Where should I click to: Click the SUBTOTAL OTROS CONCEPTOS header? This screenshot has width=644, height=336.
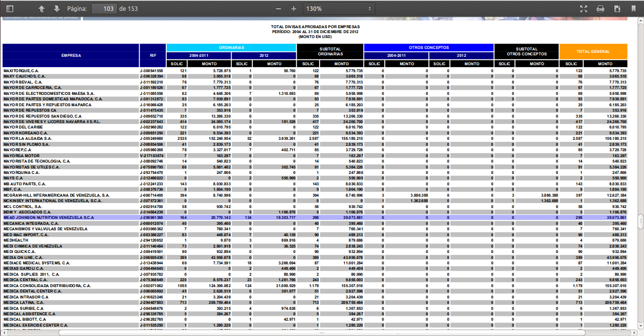point(526,51)
